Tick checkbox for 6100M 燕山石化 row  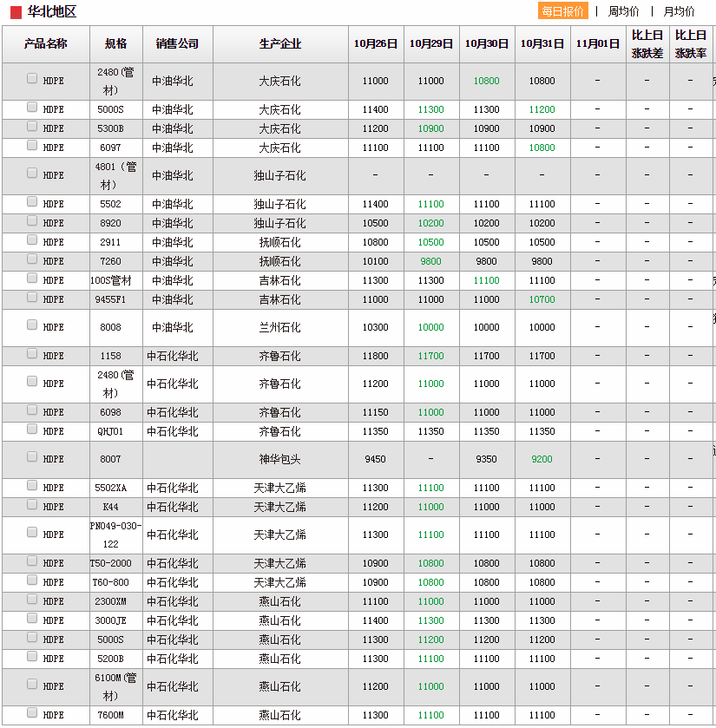(32, 684)
